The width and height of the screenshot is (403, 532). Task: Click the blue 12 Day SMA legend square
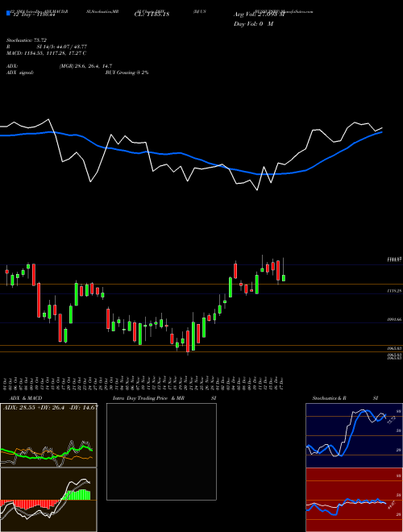pos(8,14)
